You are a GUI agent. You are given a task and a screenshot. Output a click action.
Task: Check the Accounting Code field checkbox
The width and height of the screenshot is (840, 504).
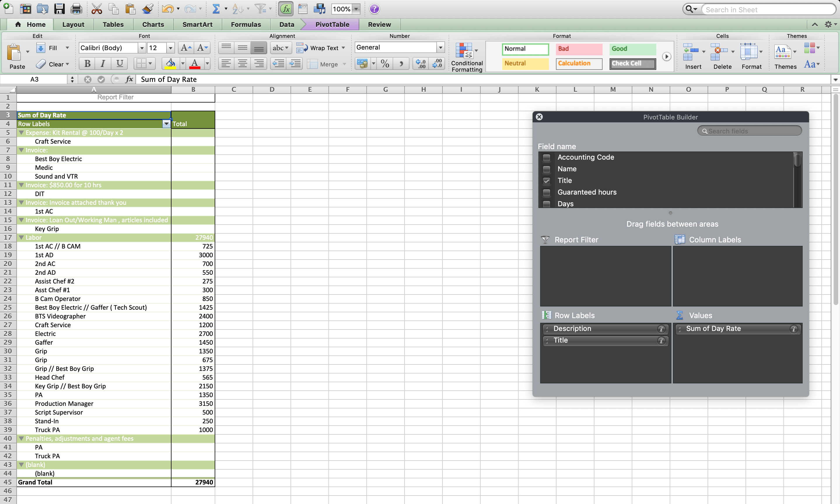tap(546, 158)
